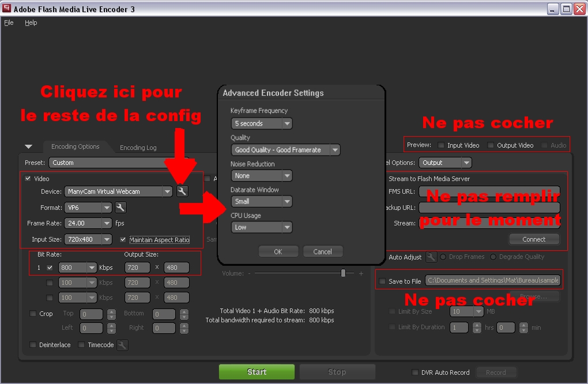Enable DVR Auto Record checkbox

point(414,372)
